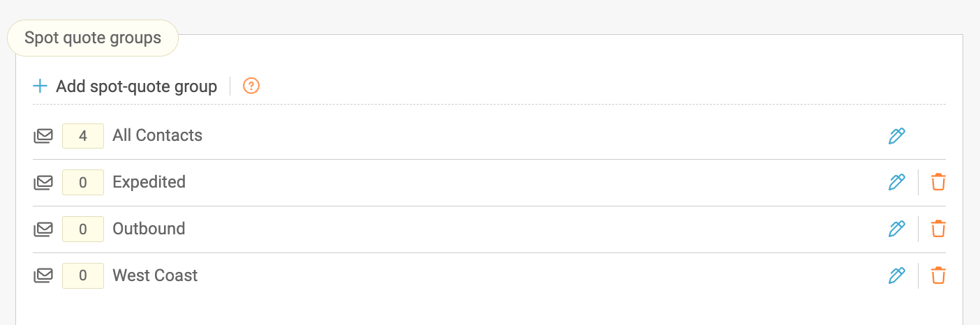Click pencil icon for Expedited group
This screenshot has height=325, width=980.
coord(897,183)
